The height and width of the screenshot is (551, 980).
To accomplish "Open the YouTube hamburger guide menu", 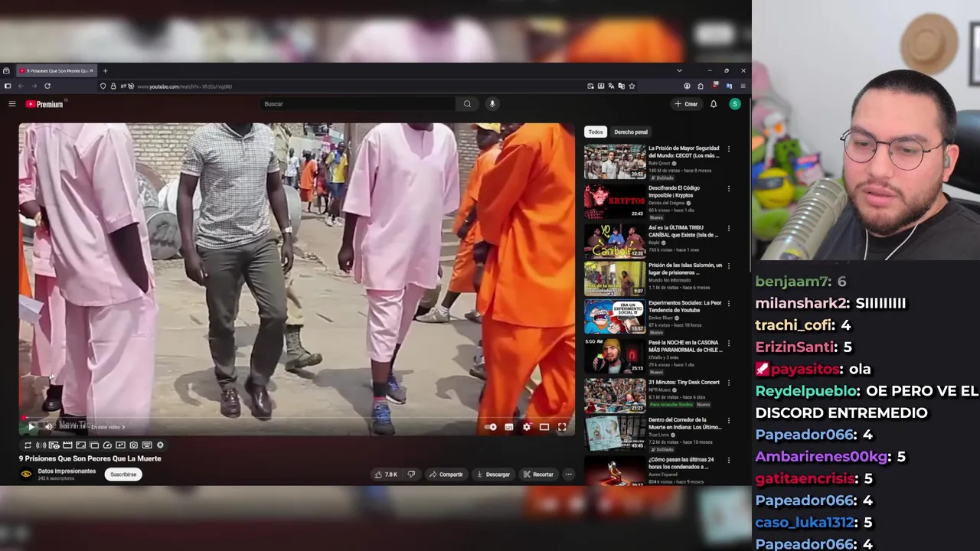I will coord(12,104).
